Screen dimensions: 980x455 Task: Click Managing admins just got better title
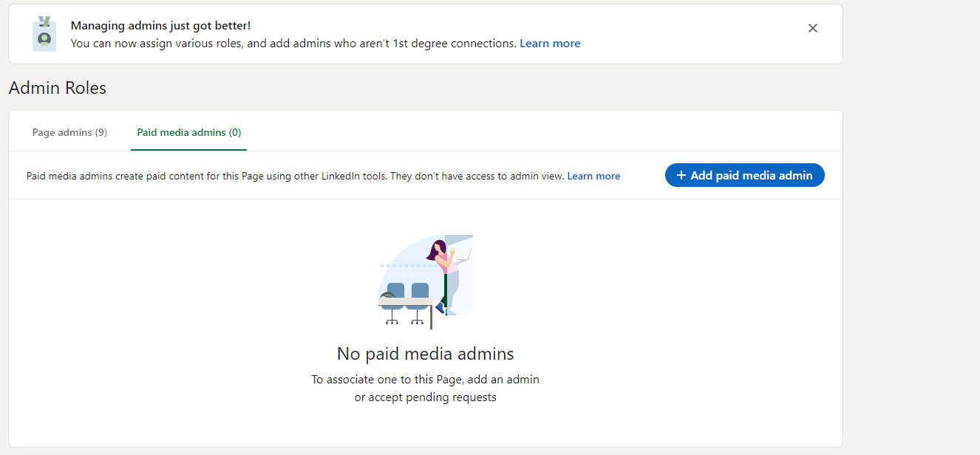pyautogui.click(x=160, y=26)
